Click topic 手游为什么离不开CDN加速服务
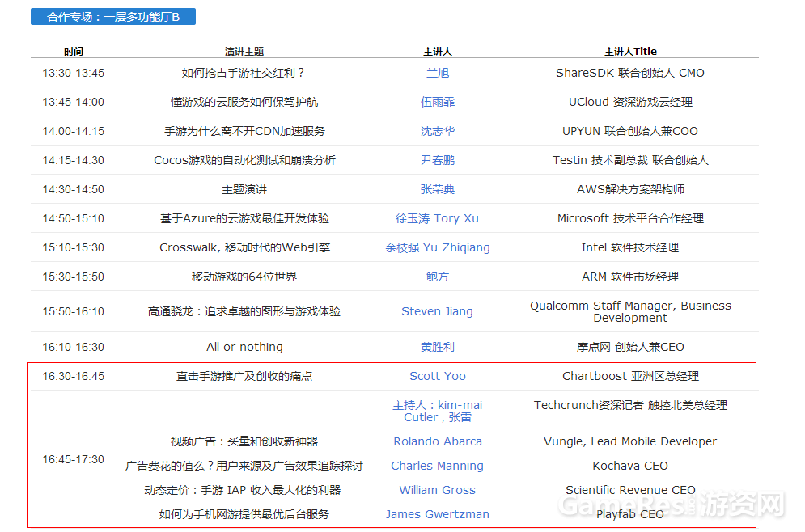Image resolution: width=805 pixels, height=532 pixels. (244, 131)
